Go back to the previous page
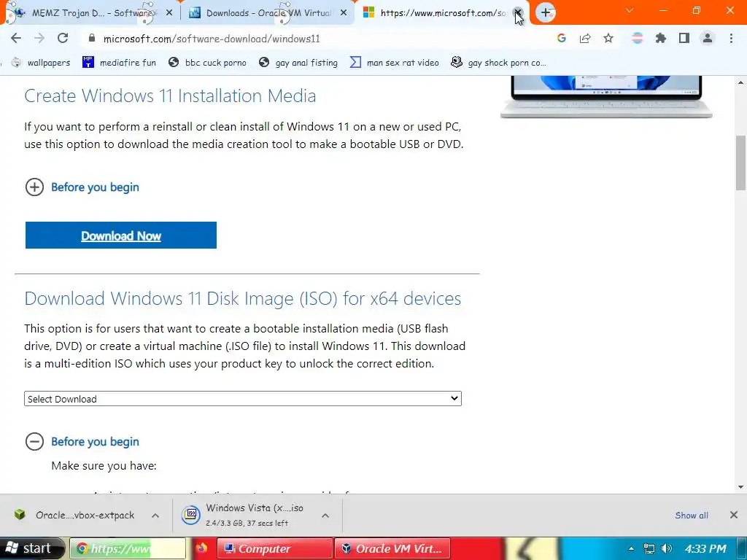This screenshot has width=747, height=560. 16,39
